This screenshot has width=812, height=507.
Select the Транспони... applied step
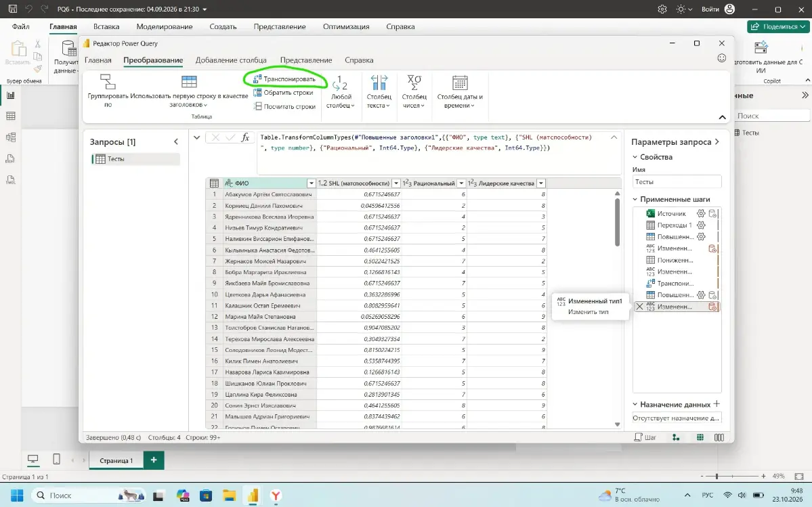coord(676,284)
